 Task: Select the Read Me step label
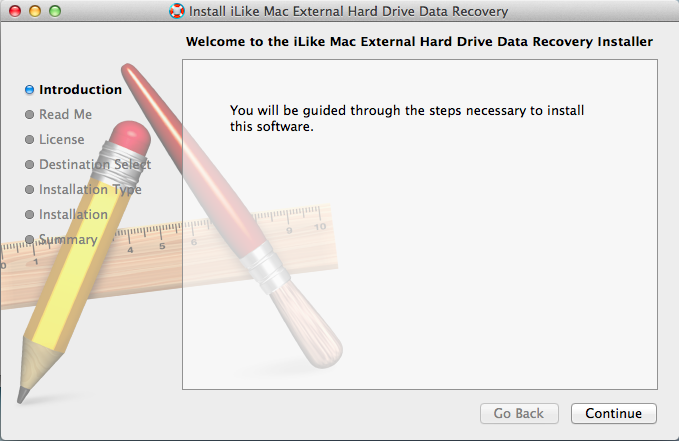[x=65, y=114]
